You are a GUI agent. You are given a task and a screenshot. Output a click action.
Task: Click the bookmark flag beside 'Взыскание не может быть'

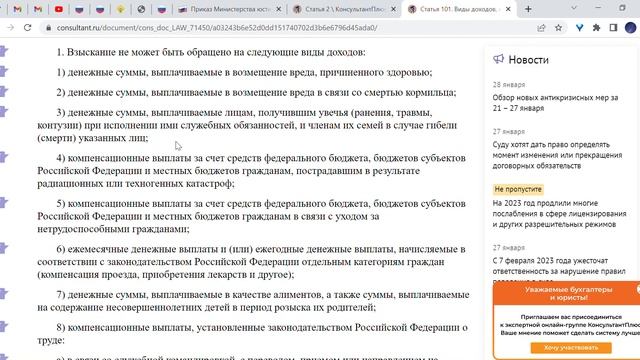4,51
